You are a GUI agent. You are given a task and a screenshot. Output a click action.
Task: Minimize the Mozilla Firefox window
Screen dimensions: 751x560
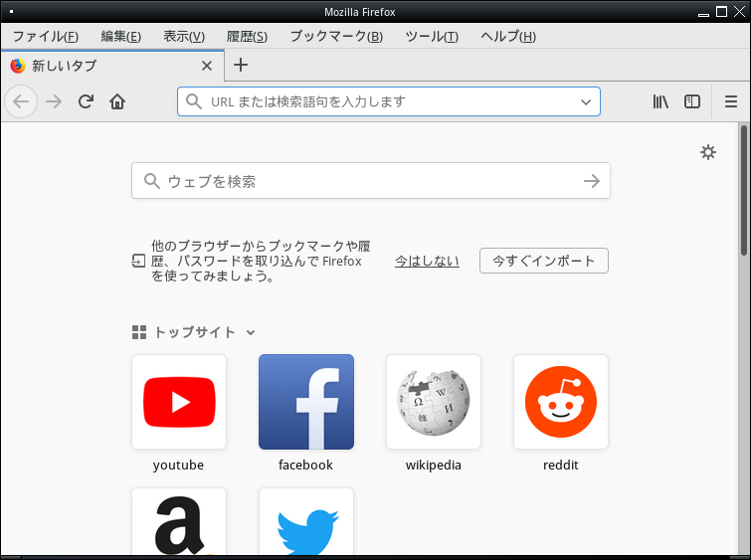(703, 13)
